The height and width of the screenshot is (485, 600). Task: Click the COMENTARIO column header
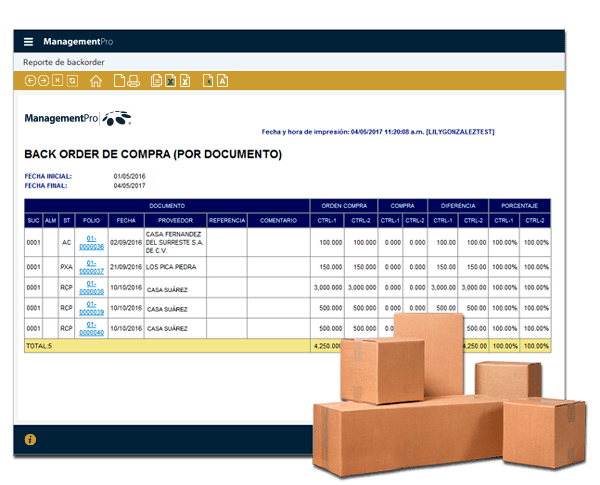pos(279,220)
